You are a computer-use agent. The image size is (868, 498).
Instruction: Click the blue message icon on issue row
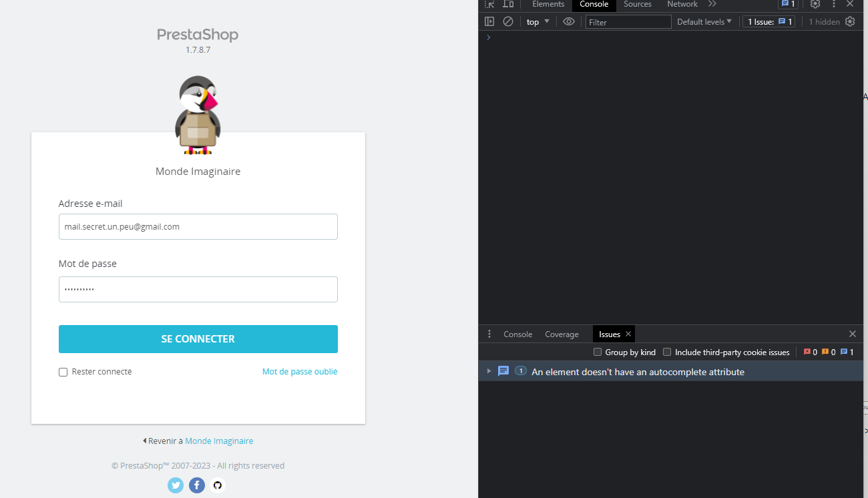[x=503, y=371]
